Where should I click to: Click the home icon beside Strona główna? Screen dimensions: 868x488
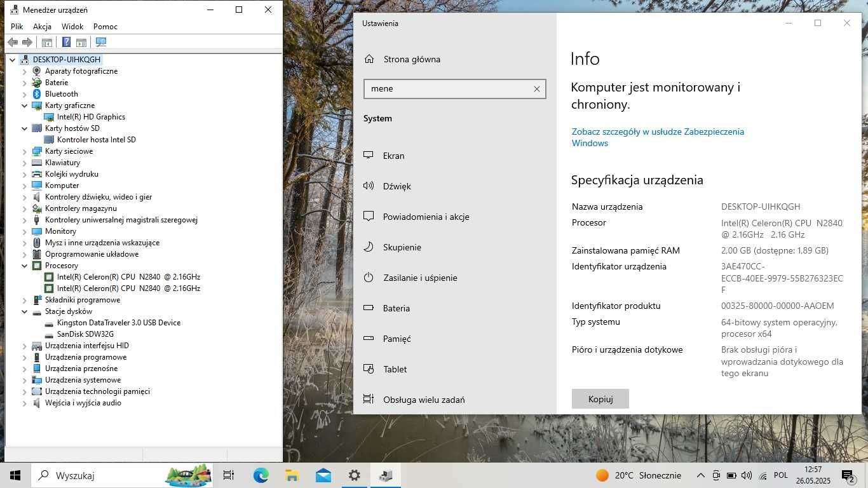click(x=369, y=59)
